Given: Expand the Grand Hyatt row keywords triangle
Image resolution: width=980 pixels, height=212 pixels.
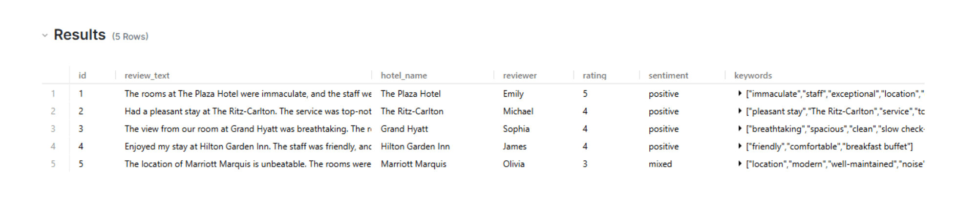Looking at the screenshot, I should click(740, 128).
